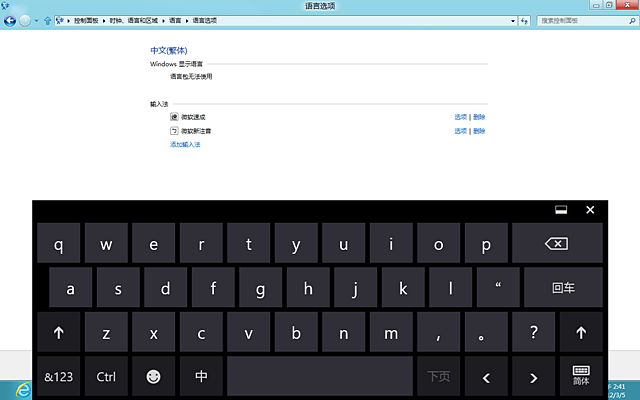Click the 搜索控制面板 search field
640x400 pixels.
(x=587, y=21)
